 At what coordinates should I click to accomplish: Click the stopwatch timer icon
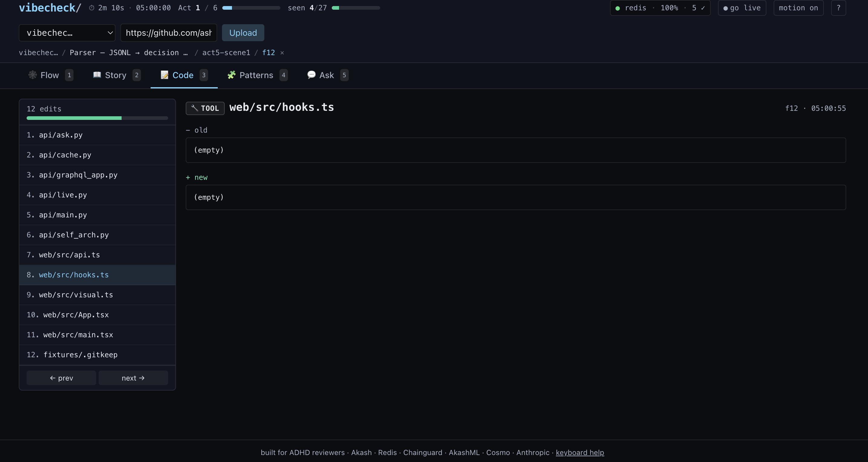[x=92, y=8]
